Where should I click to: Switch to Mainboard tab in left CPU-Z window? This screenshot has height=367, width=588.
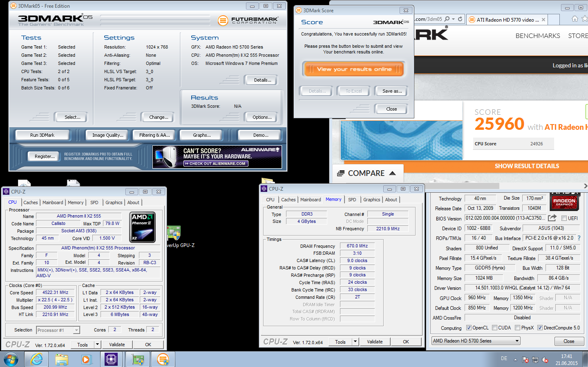[x=53, y=202]
